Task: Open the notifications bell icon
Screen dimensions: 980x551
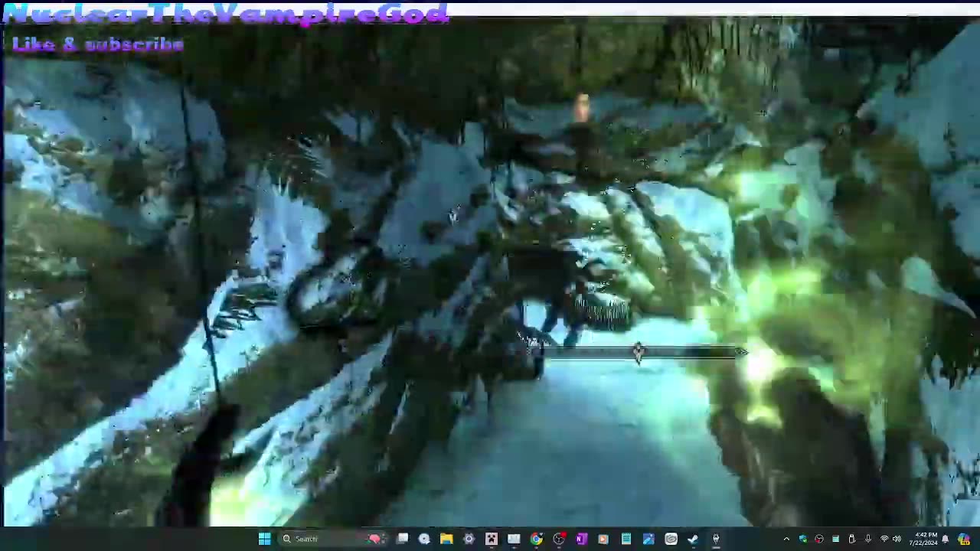Action: (945, 539)
